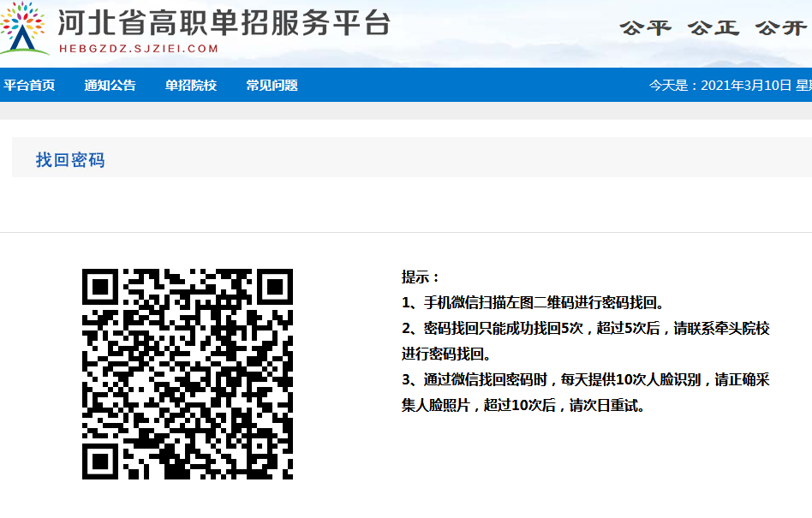The height and width of the screenshot is (518, 812).
Task: Open 平台首页 in the navigation bar
Action: (x=29, y=86)
